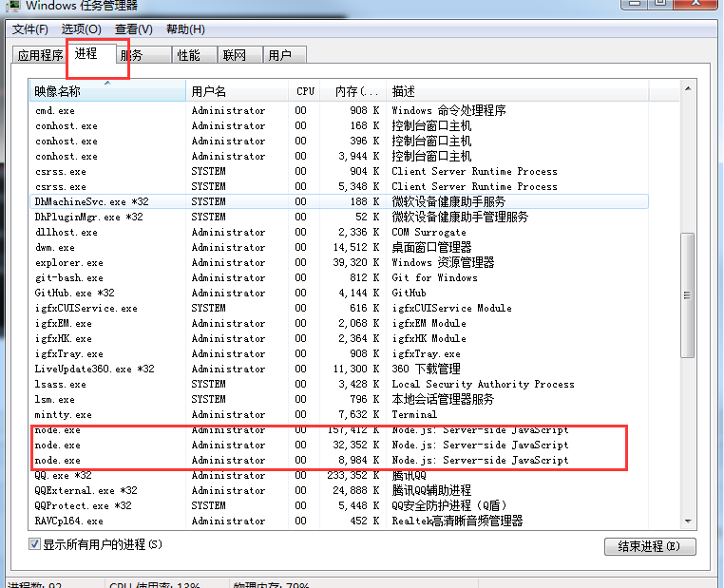Screen dimensions: 724x588
Task: Select the RAVCpl64.exe process row
Action: point(339,522)
